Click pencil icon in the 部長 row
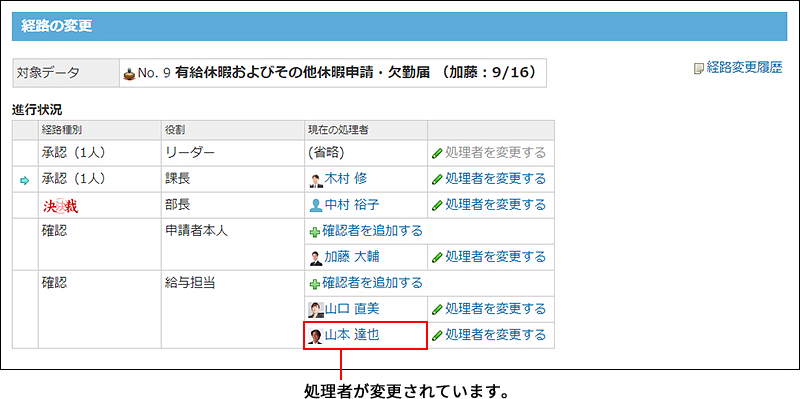Viewport: 800px width, 399px height. tap(437, 206)
